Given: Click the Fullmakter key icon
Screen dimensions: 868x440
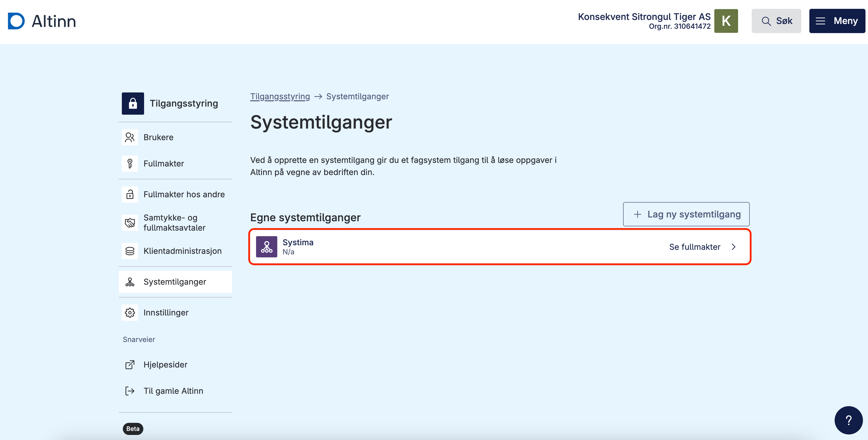Looking at the screenshot, I should click(x=130, y=164).
